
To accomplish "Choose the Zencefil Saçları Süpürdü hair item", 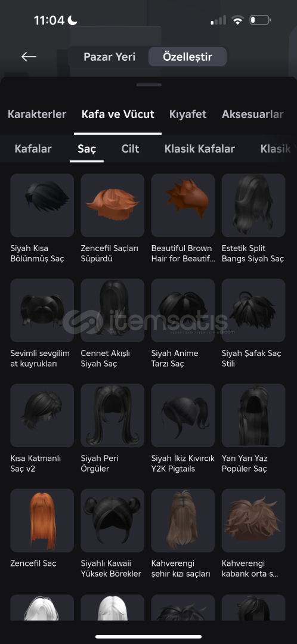I will click(113, 205).
